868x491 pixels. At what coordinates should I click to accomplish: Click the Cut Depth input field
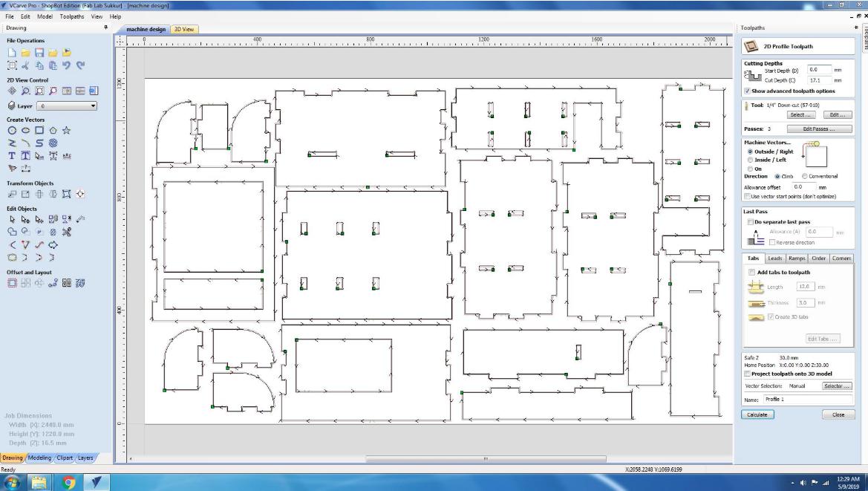click(x=819, y=80)
